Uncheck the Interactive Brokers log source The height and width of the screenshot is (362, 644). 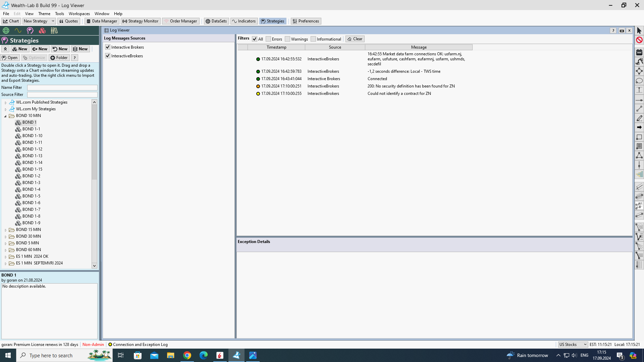point(108,47)
